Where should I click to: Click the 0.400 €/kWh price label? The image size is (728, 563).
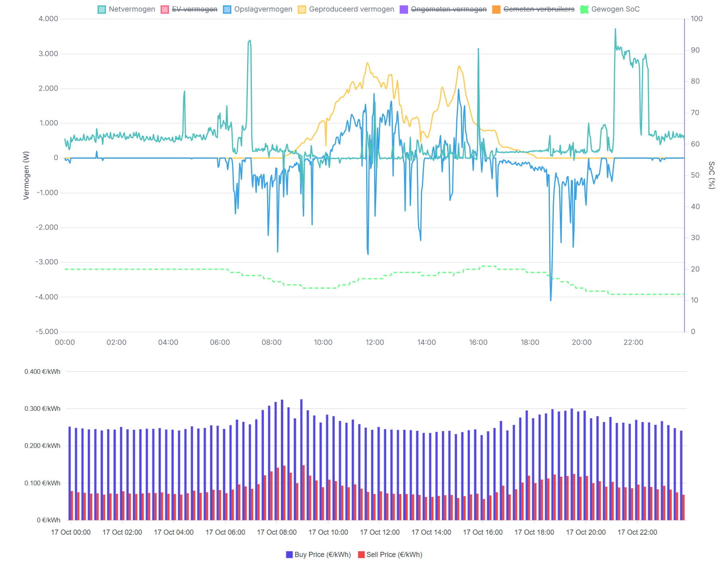43,372
